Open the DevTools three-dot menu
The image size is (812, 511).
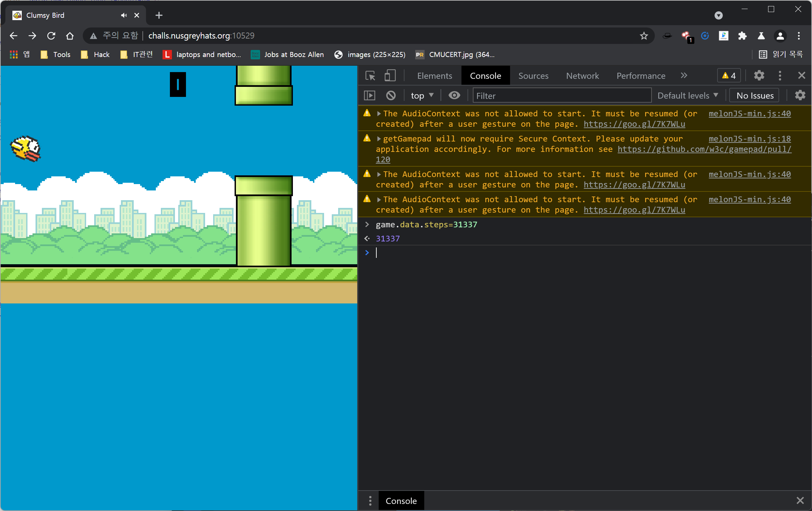779,75
